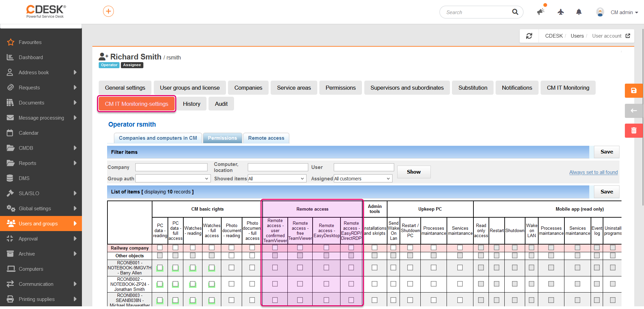Screen dimensions: 644x309
Task: Click the red trash delete icon
Action: (x=634, y=131)
